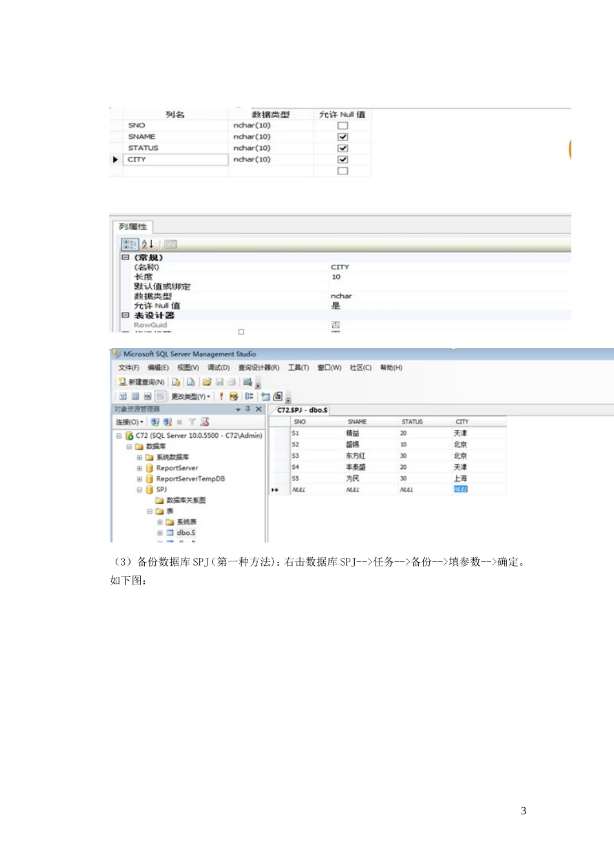Expand the ReportServer database node
The image size is (614, 868).
point(139,468)
